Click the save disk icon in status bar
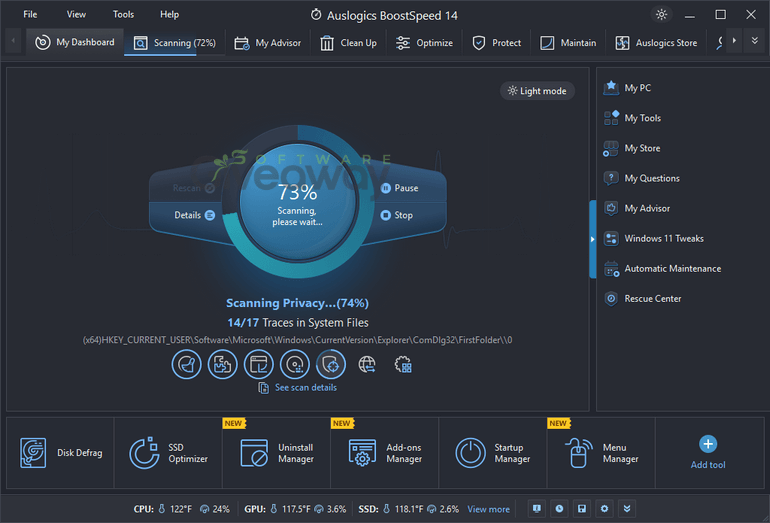This screenshot has width=770, height=523. [x=582, y=509]
